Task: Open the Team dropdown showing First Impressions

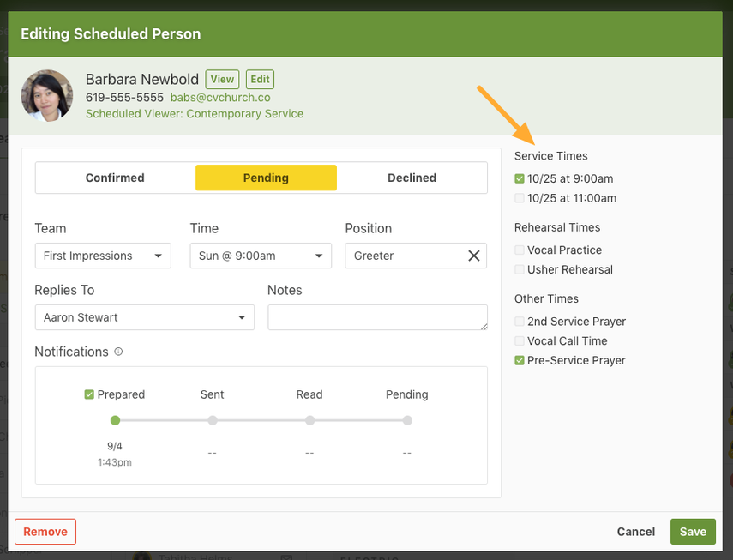Action: 103,256
